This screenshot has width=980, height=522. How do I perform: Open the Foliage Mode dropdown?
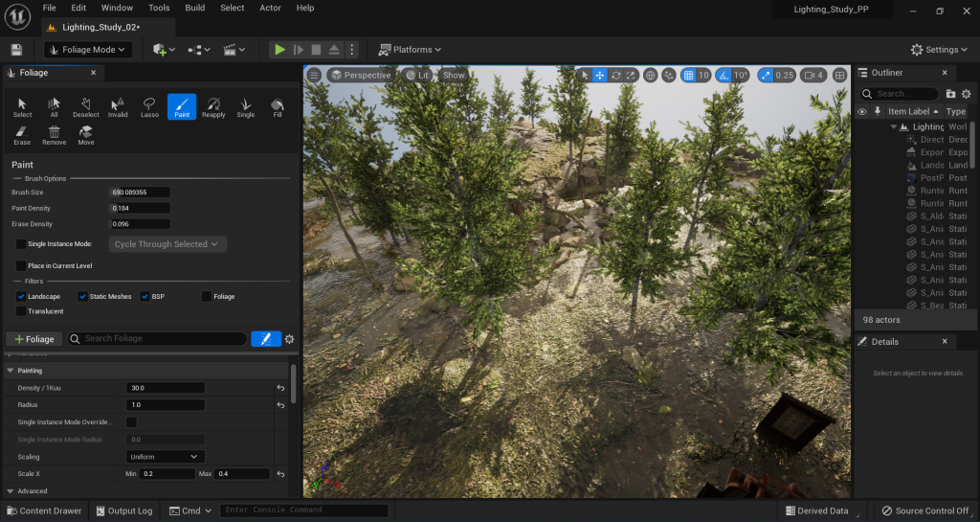(88, 50)
